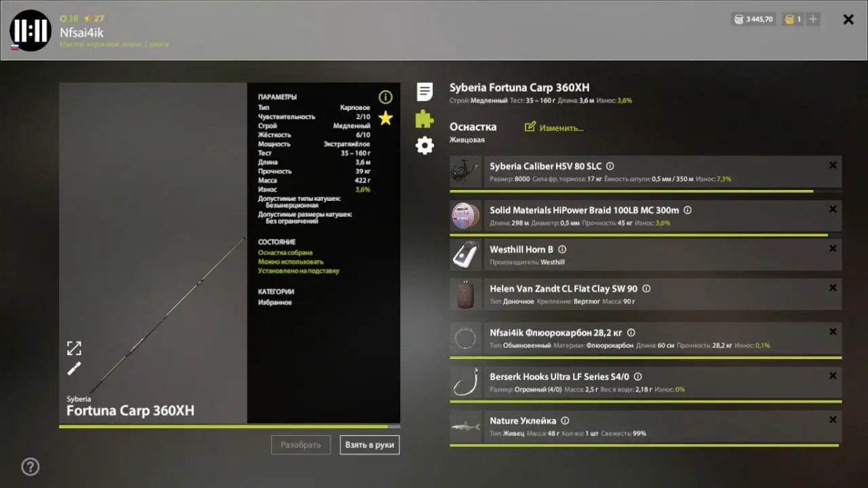Click Изменить to edit the rig
The height and width of the screenshot is (488, 868).
554,128
